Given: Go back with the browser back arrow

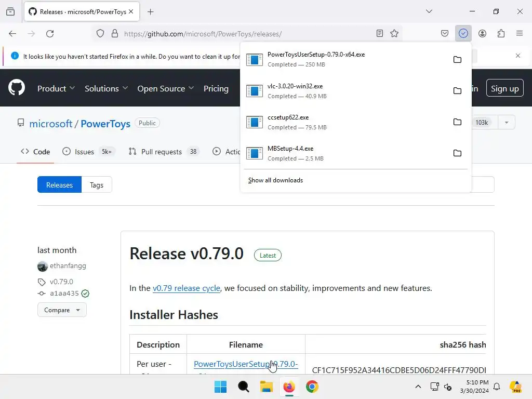Looking at the screenshot, I should [12, 34].
